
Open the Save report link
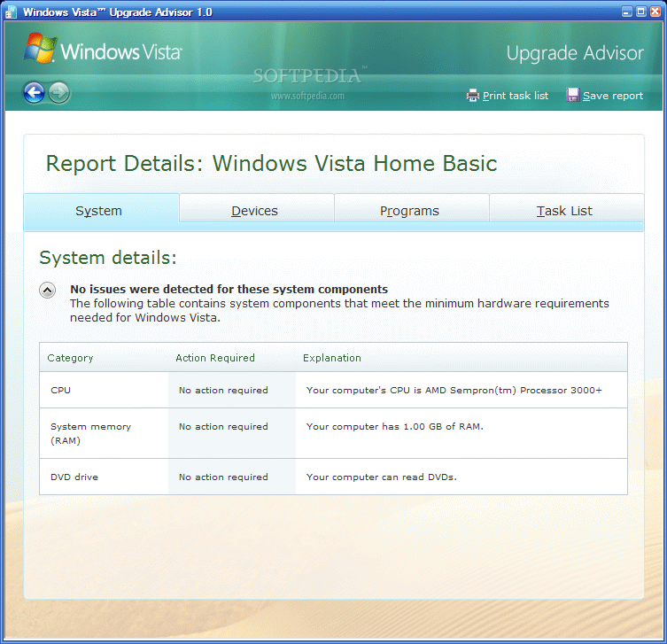613,96
